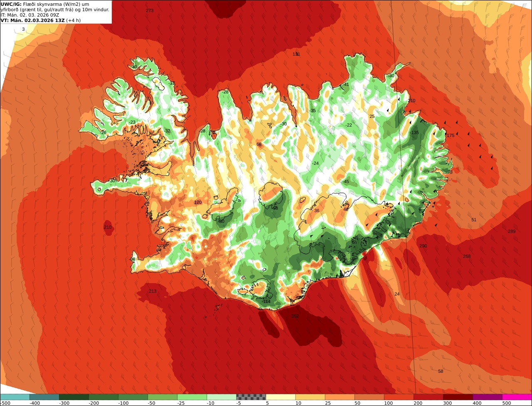
Task: Click the value 131 north of Iceland
Action: 296,54
